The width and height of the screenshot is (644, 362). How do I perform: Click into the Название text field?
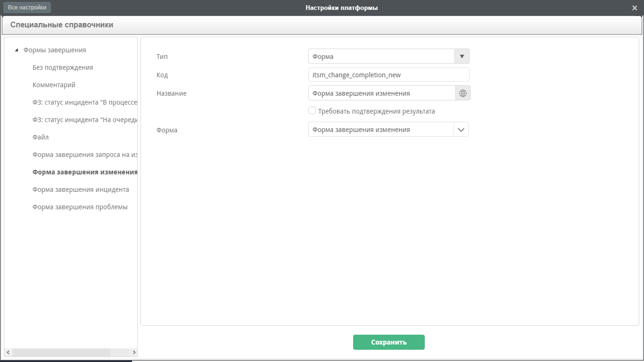(382, 93)
